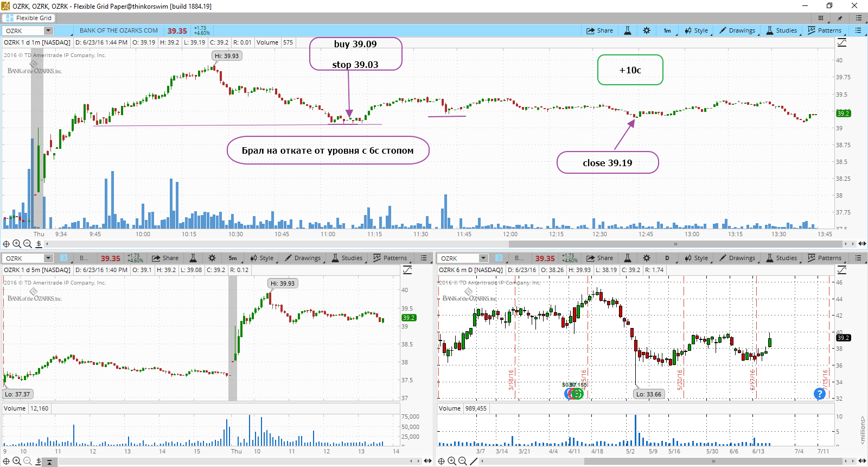Screen dimensions: 868x467
Task: Open Drawings menu in the daily chart toolbar
Action: (x=737, y=258)
